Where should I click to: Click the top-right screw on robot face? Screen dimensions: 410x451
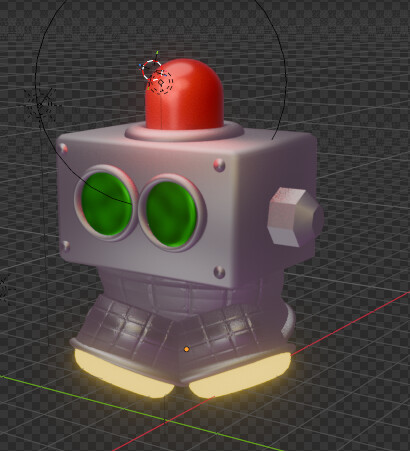[219, 165]
